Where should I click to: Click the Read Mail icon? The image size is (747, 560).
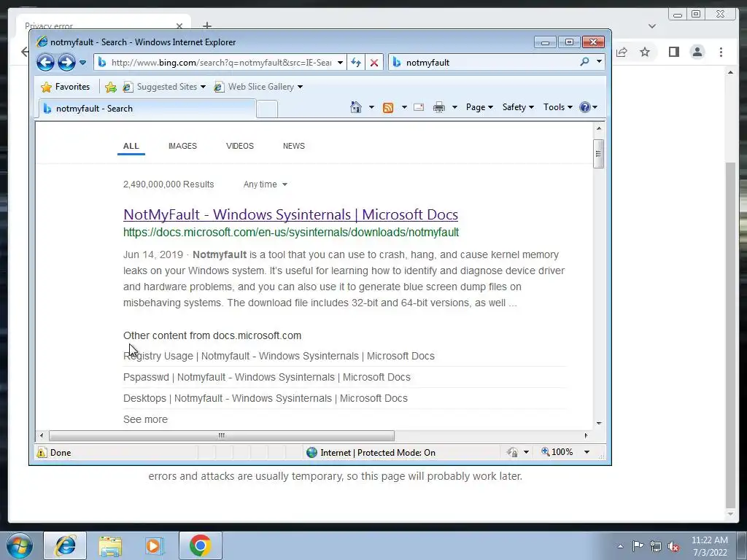pyautogui.click(x=419, y=107)
